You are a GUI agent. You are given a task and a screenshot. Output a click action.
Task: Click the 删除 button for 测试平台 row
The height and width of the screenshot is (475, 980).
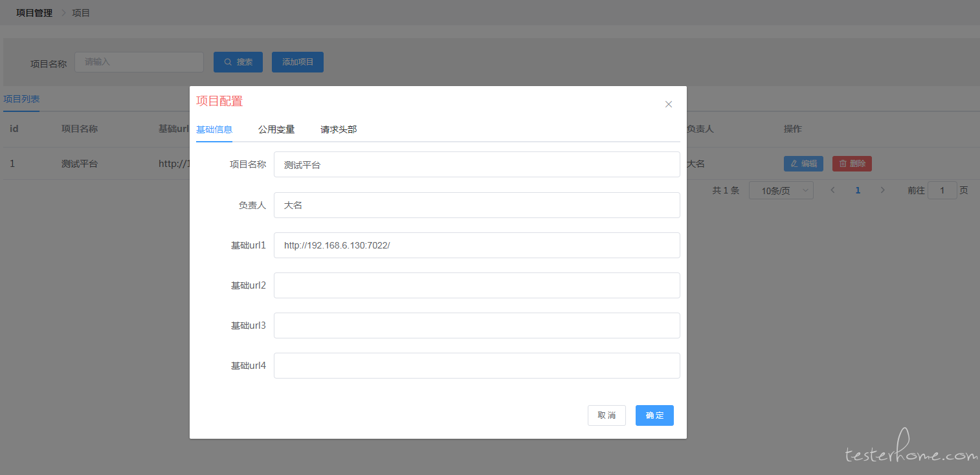(x=852, y=164)
